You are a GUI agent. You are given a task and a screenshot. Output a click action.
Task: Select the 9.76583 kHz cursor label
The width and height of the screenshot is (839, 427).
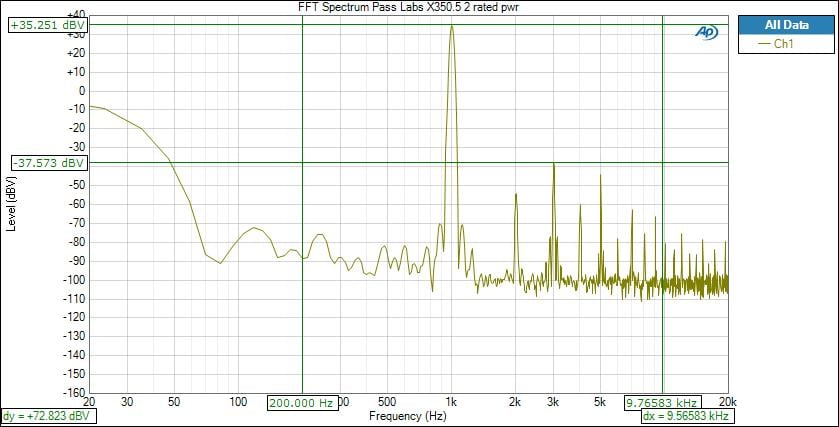tap(662, 403)
